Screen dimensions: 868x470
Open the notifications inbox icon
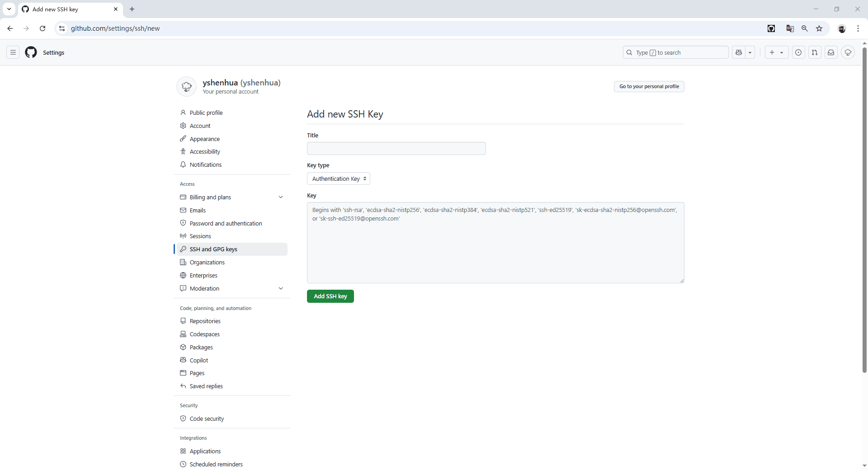coord(831,52)
